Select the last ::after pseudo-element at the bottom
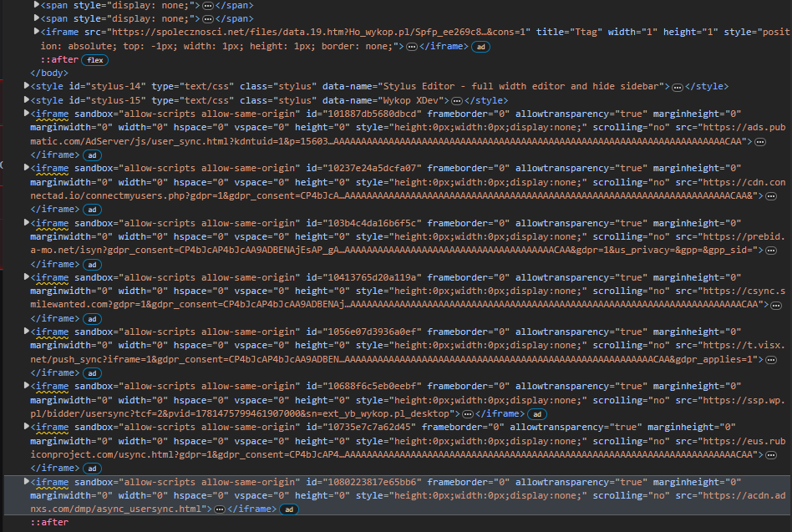792x532 pixels. click(x=49, y=523)
